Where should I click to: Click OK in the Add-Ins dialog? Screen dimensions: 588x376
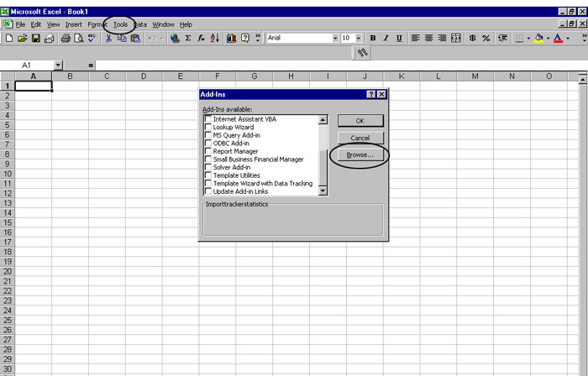tap(360, 121)
